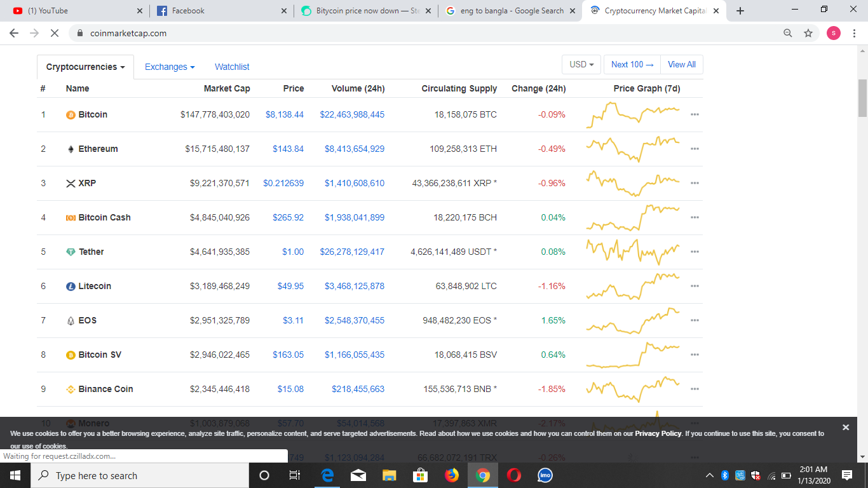The width and height of the screenshot is (868, 488).
Task: Click the Binance Coin icon
Action: [x=70, y=389]
